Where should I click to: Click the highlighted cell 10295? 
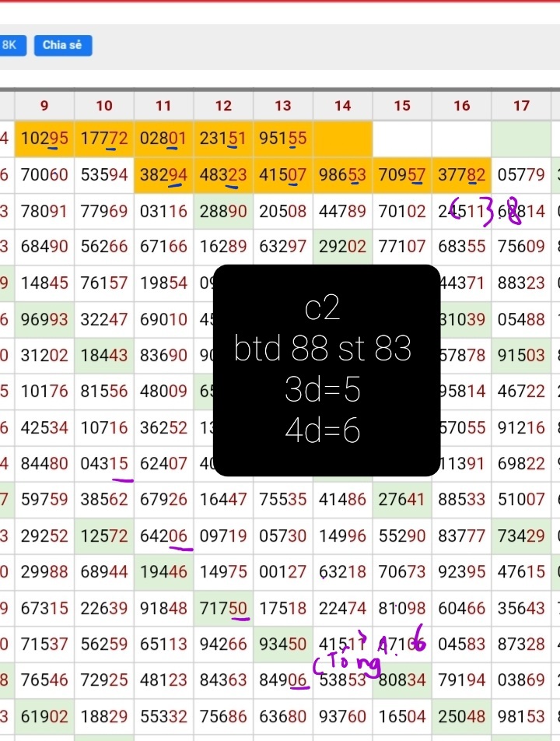pyautogui.click(x=44, y=139)
